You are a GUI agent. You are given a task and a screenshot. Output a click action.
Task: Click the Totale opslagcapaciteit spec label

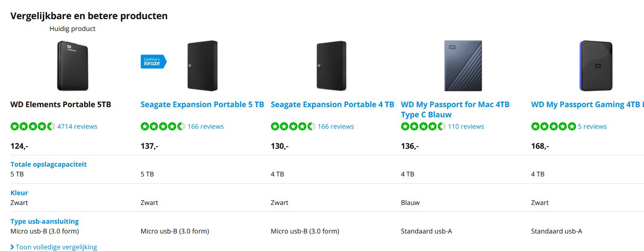coord(48,164)
